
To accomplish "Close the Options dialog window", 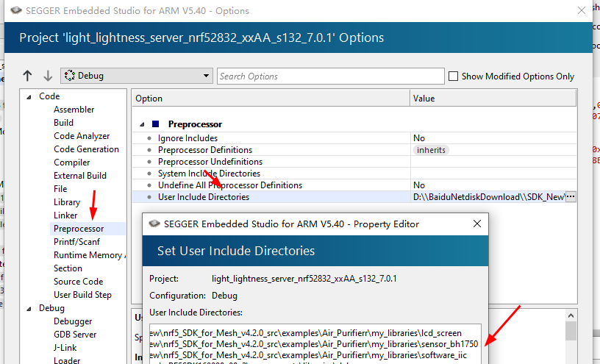I will (x=581, y=10).
